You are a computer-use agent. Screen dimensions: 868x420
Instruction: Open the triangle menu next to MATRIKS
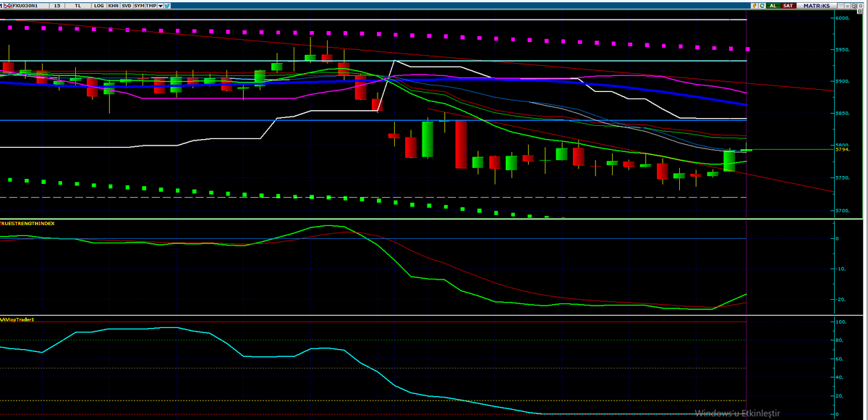tap(841, 6)
